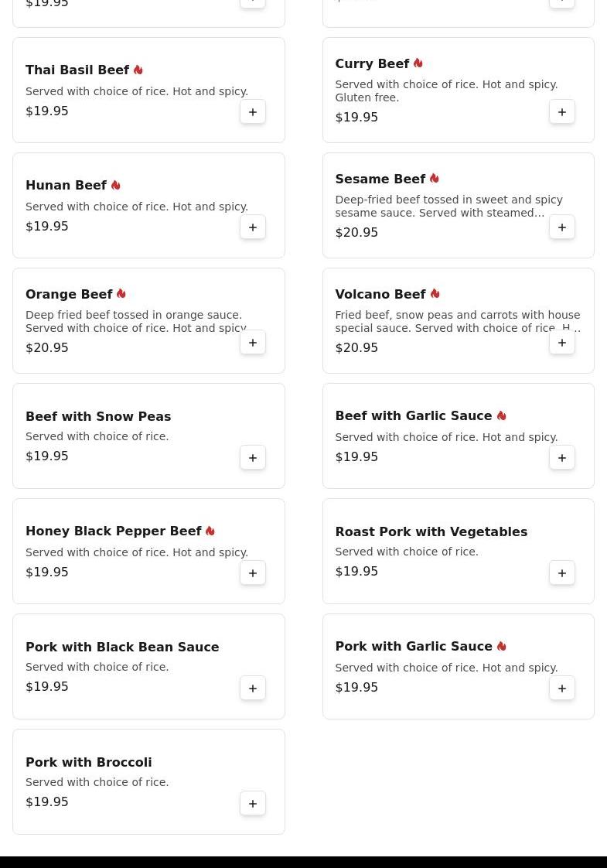
Task: Add Pork with Broccoli to order
Action: (x=253, y=804)
